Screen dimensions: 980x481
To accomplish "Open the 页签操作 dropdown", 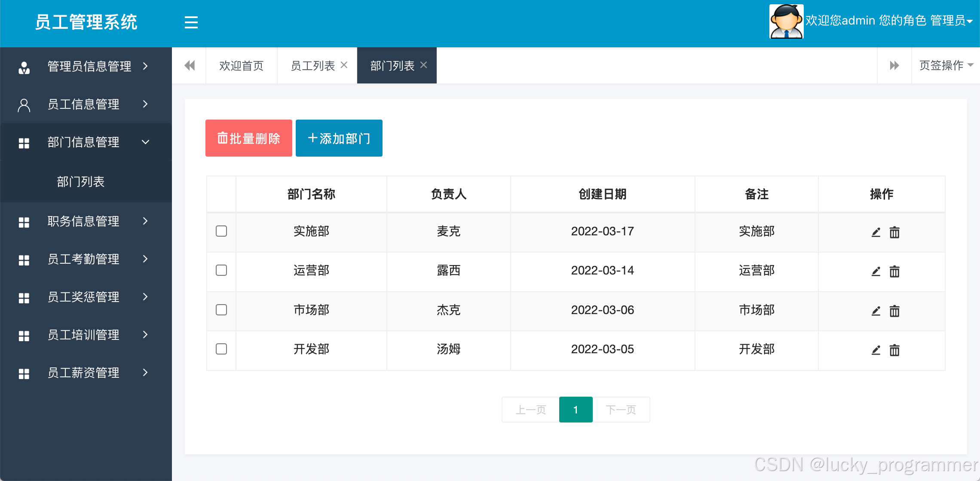I will pos(946,65).
